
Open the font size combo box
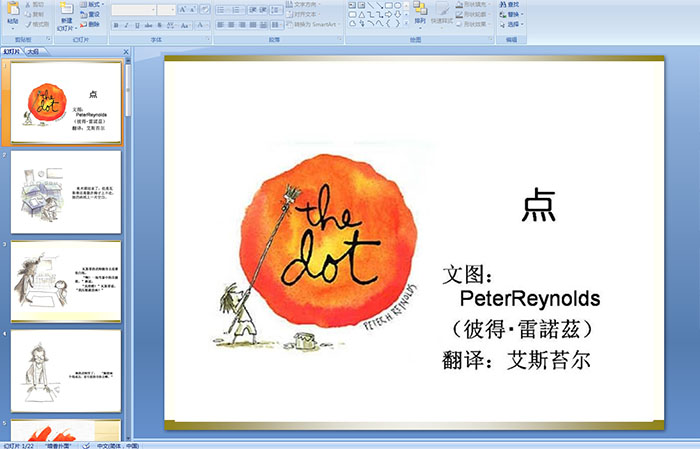pyautogui.click(x=166, y=10)
